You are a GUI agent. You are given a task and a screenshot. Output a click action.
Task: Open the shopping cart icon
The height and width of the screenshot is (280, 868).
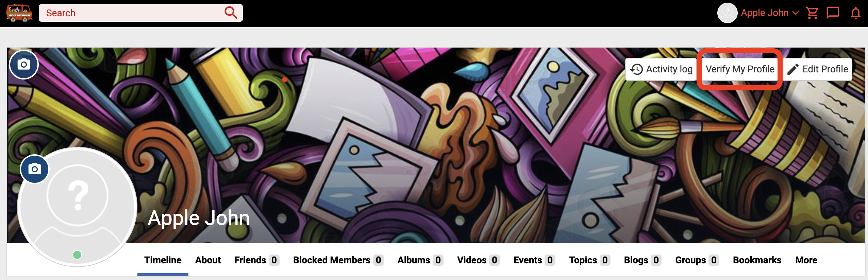tap(812, 13)
